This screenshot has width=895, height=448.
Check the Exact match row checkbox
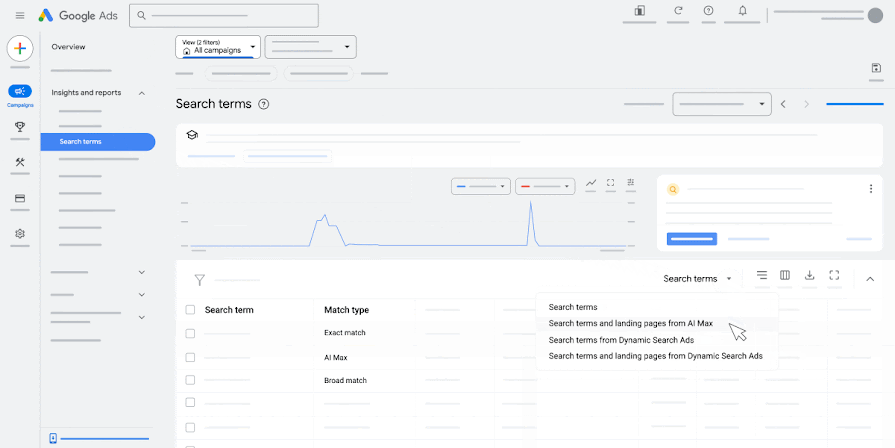click(x=190, y=333)
